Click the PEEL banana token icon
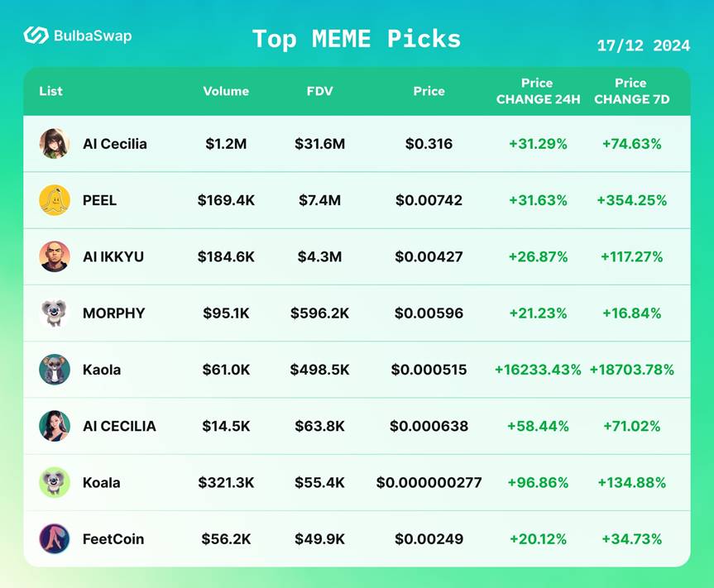This screenshot has width=714, height=588. pos(55,200)
